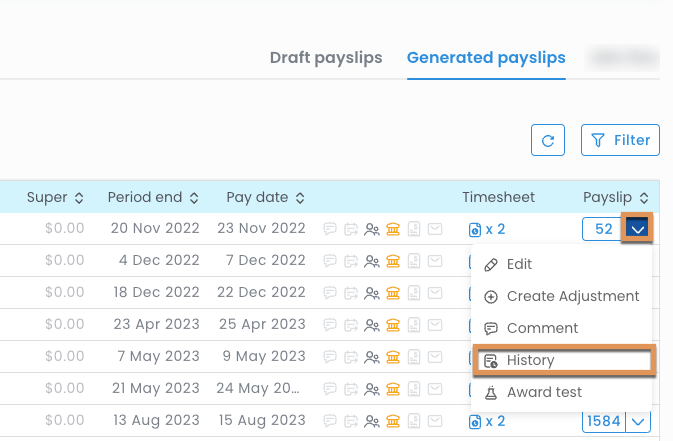
Task: Sort by Period end column
Action: click(153, 198)
